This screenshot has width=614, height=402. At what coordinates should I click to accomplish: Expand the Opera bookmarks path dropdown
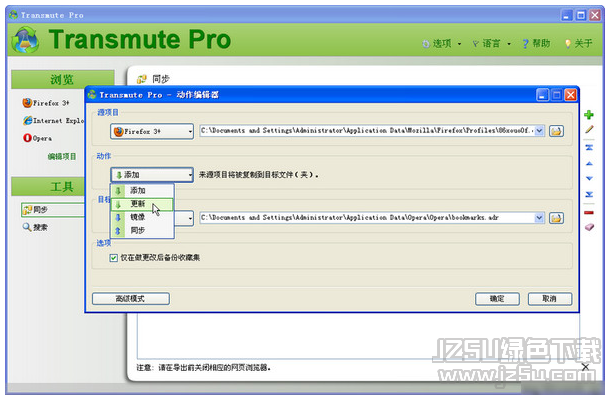(539, 218)
